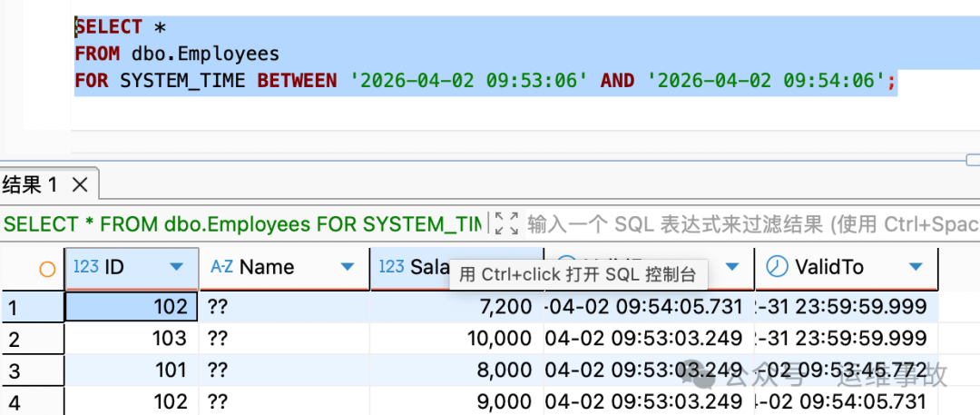Click the numeric type icon on ID column
980x415 pixels.
pyautogui.click(x=85, y=267)
